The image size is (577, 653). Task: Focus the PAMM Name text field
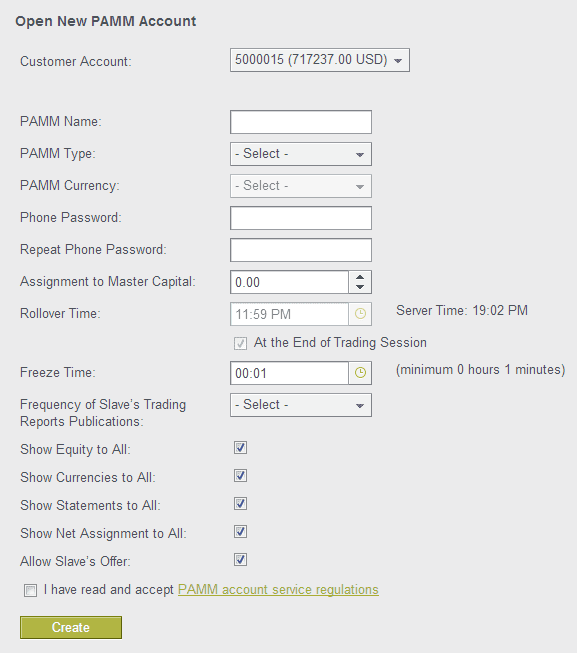pos(301,122)
